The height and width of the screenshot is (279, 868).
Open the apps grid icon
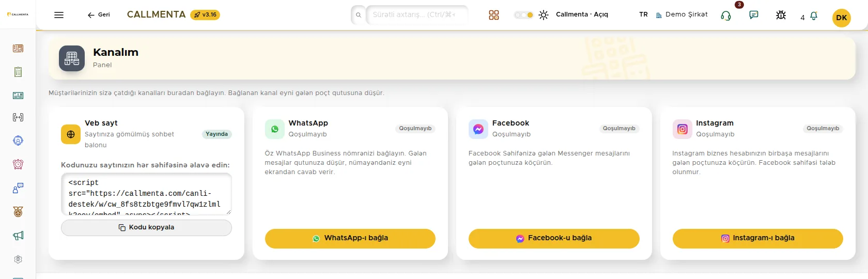coord(494,15)
